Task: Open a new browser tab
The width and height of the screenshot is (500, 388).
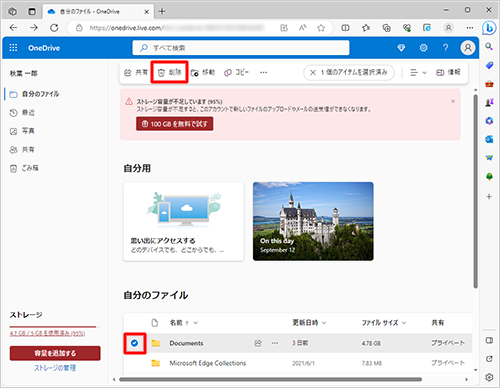Action: [x=162, y=12]
